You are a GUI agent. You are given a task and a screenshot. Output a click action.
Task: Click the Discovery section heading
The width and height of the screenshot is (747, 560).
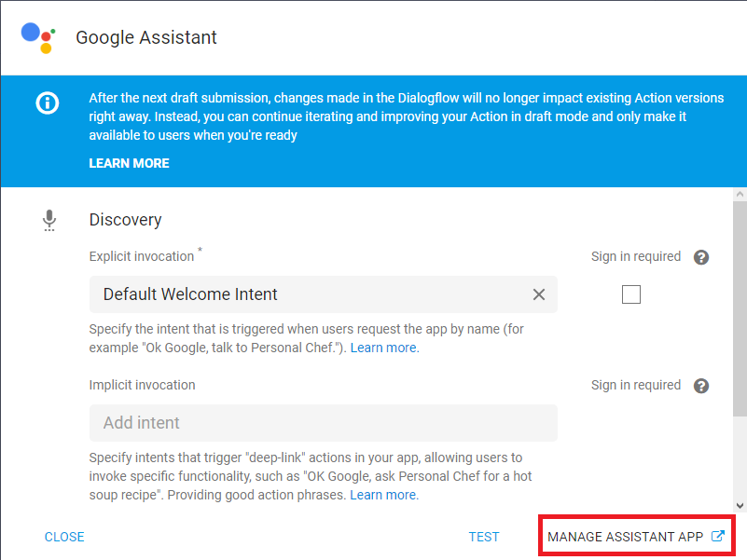coord(125,220)
